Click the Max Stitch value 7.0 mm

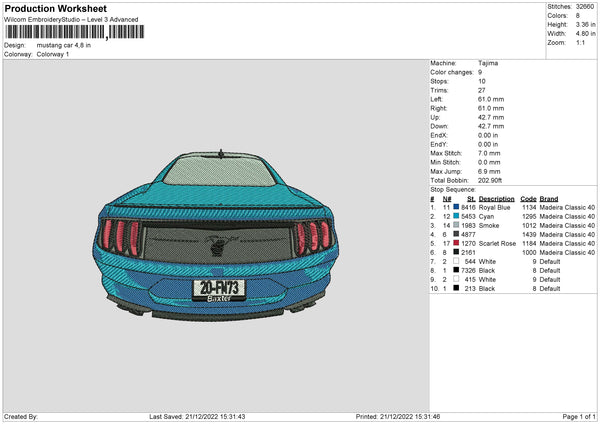point(489,153)
